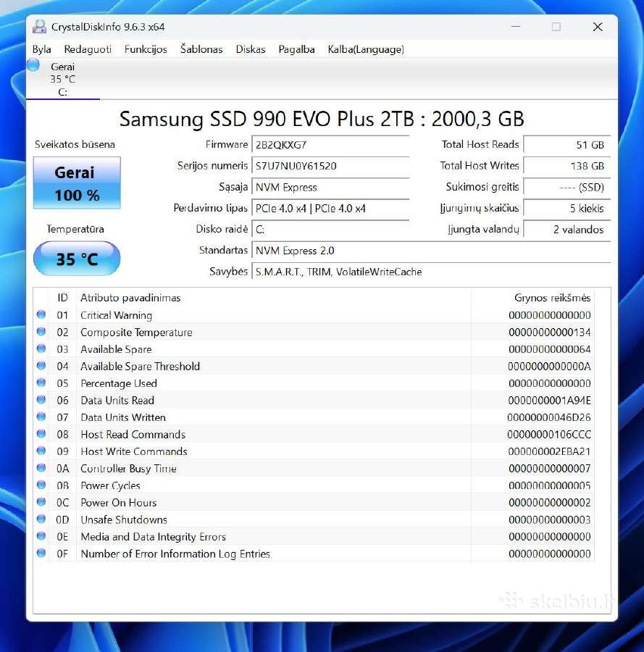Viewport: 644px width, 652px height.
Task: Select the Host Write Commands attribute name
Action: pyautogui.click(x=134, y=451)
